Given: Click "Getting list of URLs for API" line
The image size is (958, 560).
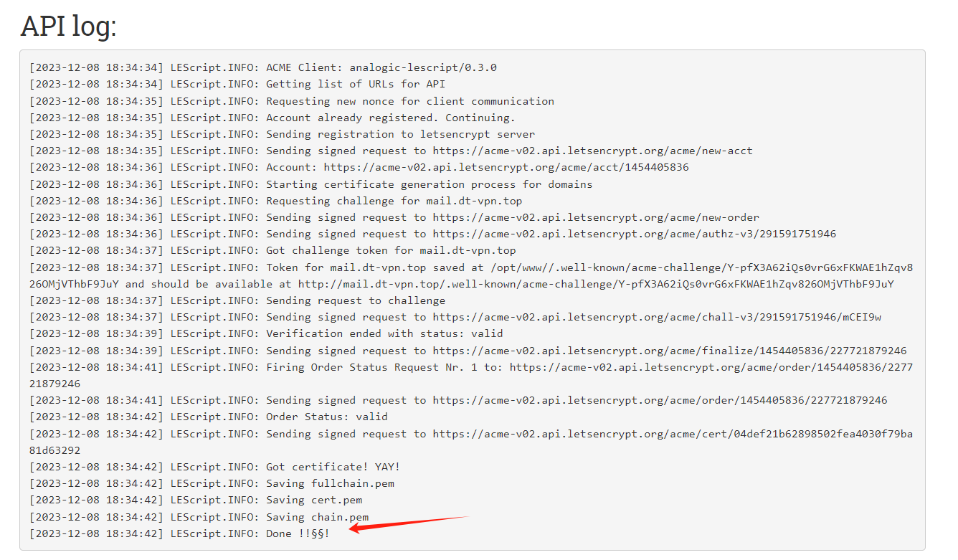Looking at the screenshot, I should 356,84.
